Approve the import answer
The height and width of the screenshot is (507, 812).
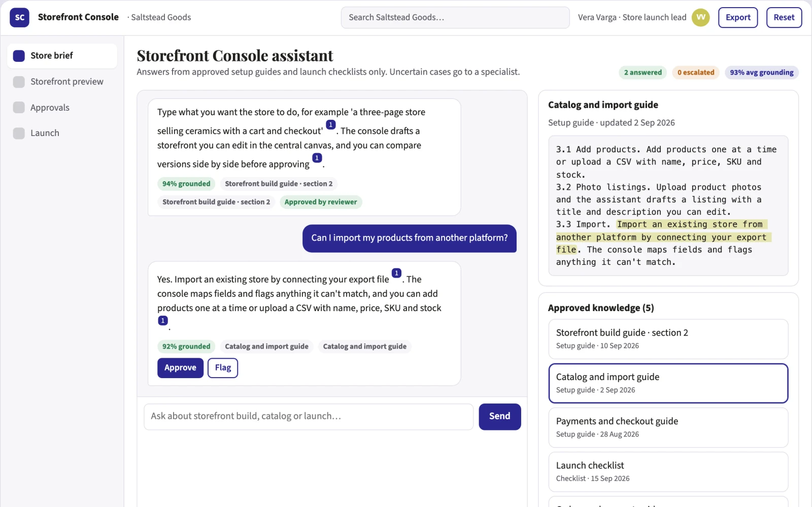pos(180,368)
